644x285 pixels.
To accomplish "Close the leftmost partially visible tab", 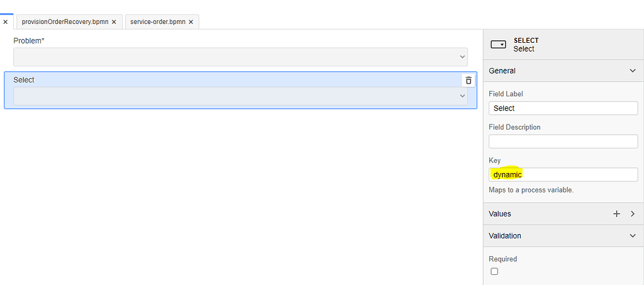I will [5, 22].
